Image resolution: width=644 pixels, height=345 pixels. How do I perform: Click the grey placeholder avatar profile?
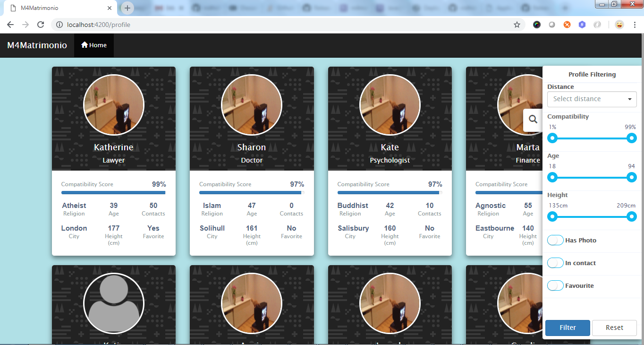coord(114,303)
